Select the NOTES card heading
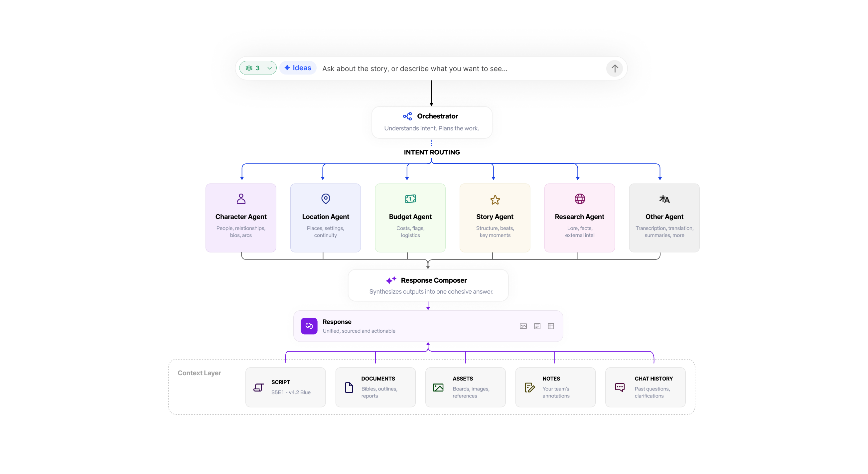868x474 pixels. [x=551, y=379]
